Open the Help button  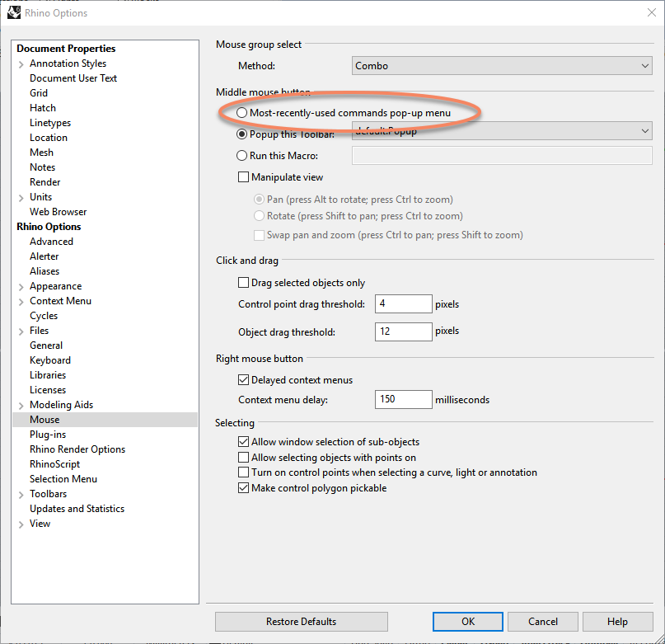[x=617, y=622]
